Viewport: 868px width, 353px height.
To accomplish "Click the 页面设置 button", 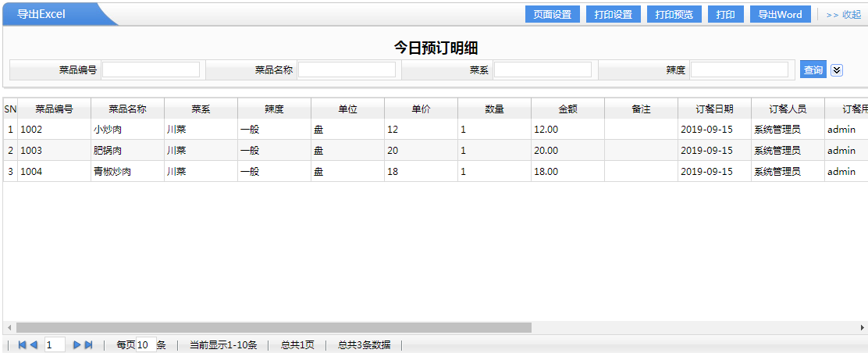I will [552, 15].
